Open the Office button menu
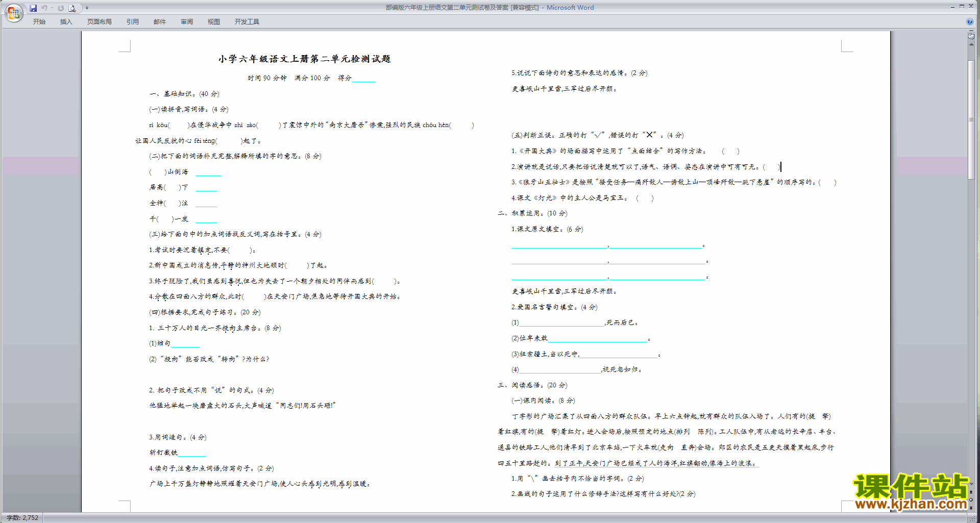Viewport: 980px width, 523px height. pyautogui.click(x=14, y=13)
